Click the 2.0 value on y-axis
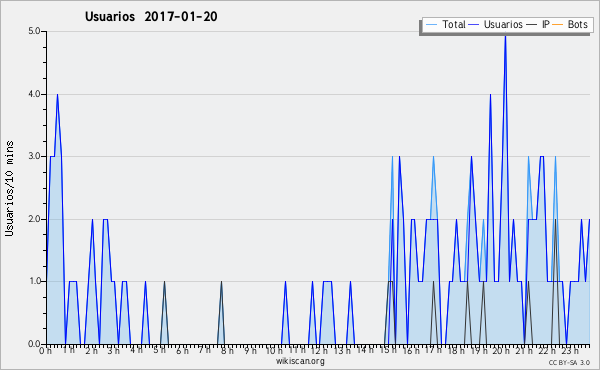Viewport: 600px width, 370px height. (34, 219)
